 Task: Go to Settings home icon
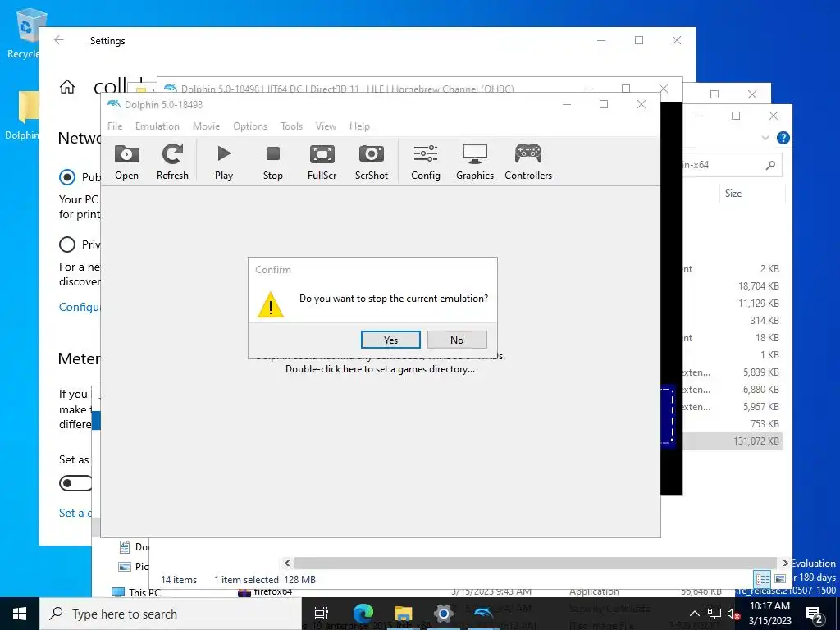click(67, 86)
